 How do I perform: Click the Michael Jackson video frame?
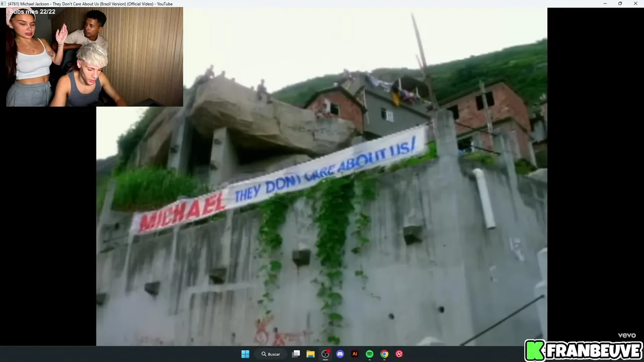tap(321, 176)
